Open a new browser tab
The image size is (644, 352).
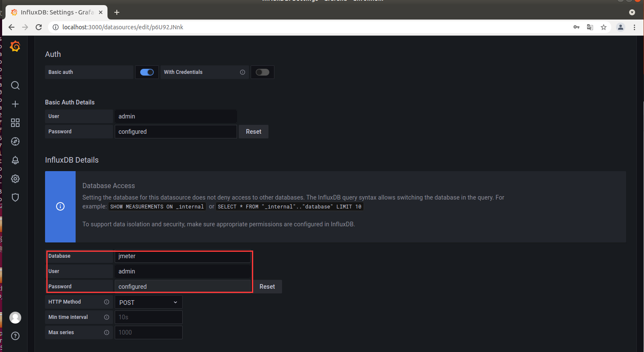point(117,12)
